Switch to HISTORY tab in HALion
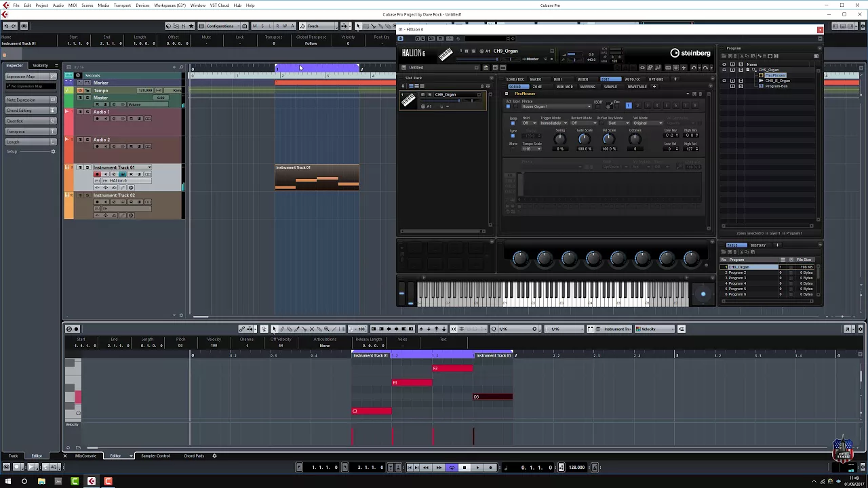This screenshot has height=488, width=868. click(758, 245)
